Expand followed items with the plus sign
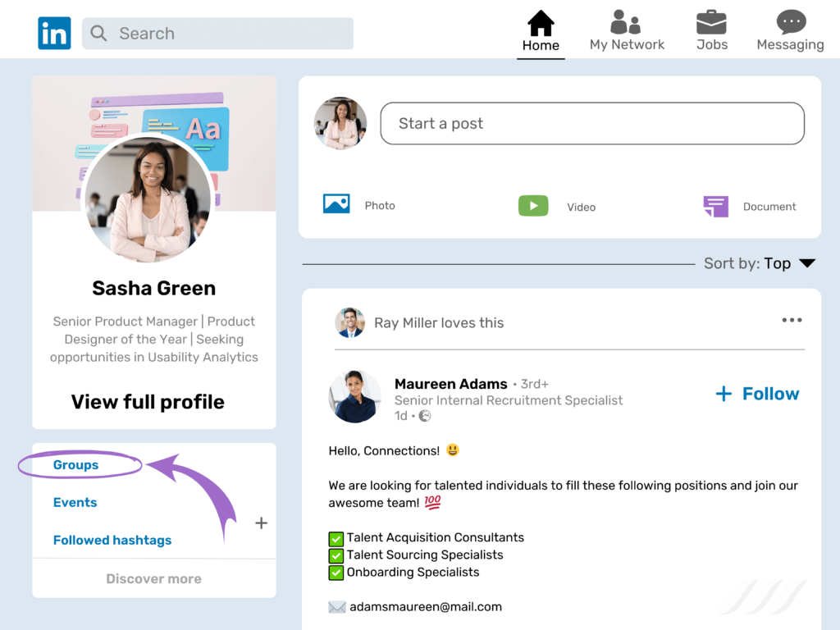 pyautogui.click(x=261, y=523)
